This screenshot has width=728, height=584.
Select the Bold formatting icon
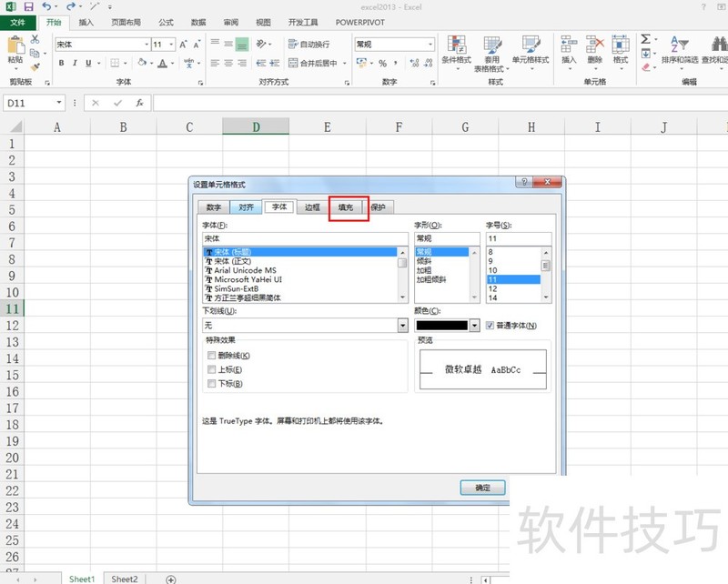point(61,63)
